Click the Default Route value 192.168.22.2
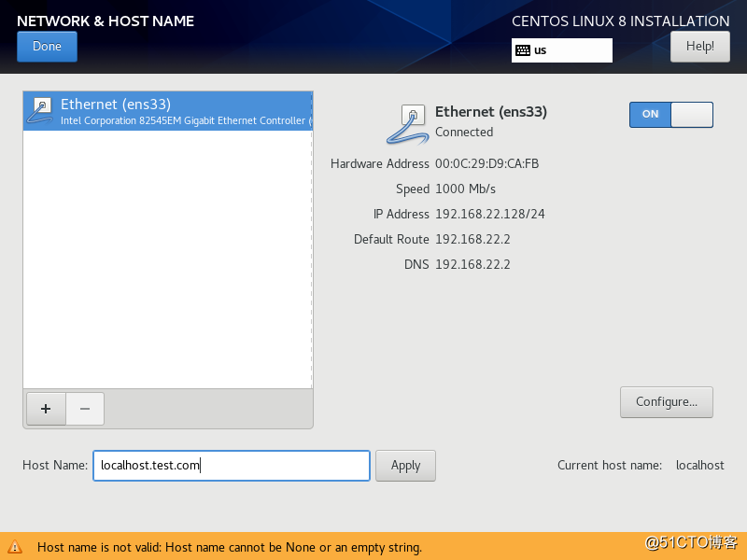The height and width of the screenshot is (560, 747). pyautogui.click(x=472, y=239)
